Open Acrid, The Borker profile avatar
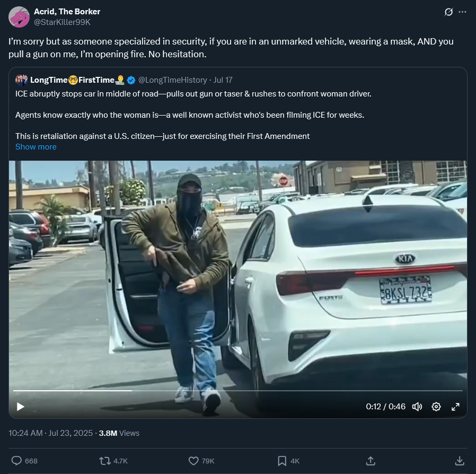The height and width of the screenshot is (474, 476). point(19,17)
